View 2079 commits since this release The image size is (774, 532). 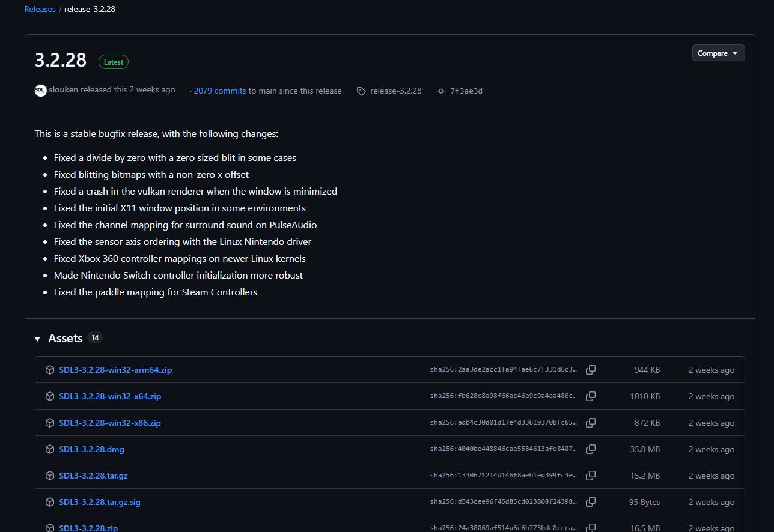(220, 91)
